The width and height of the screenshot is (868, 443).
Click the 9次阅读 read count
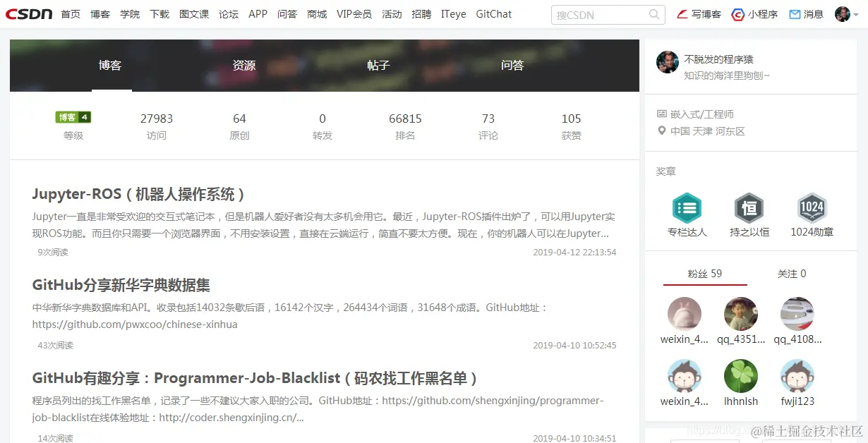pyautogui.click(x=53, y=252)
